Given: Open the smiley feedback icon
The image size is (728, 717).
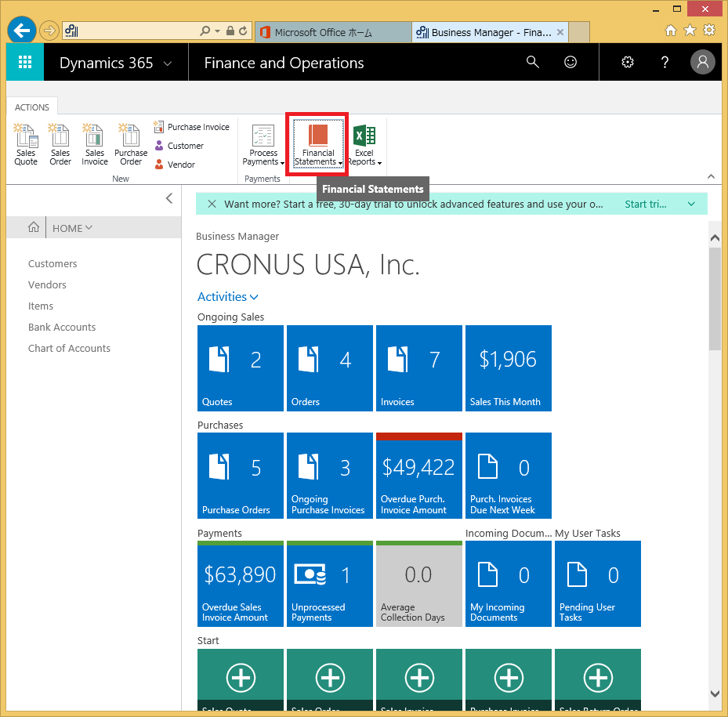Looking at the screenshot, I should pos(570,62).
